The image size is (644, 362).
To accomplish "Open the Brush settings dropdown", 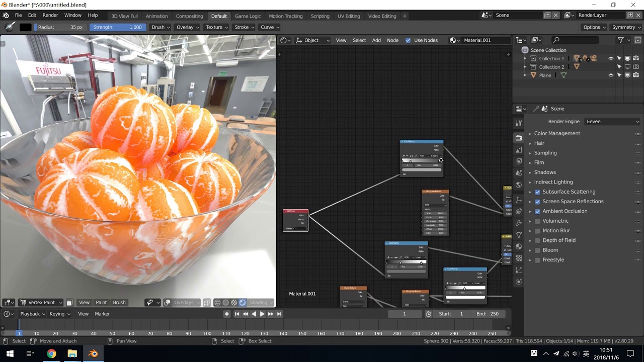I will (x=161, y=27).
